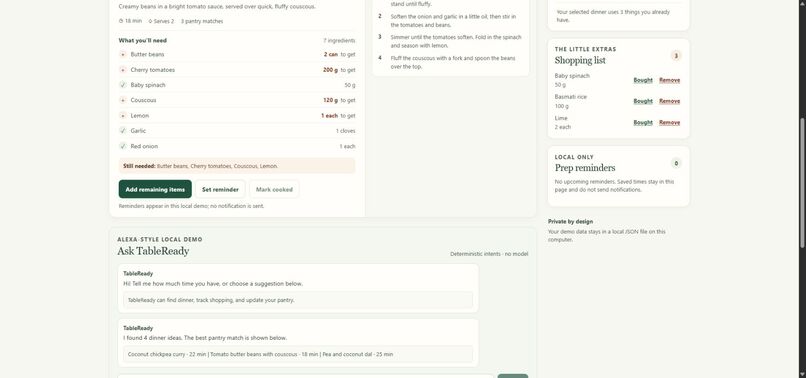Click the servings icon next to Serves 2
Screen dimensions: 806x378
coord(150,21)
